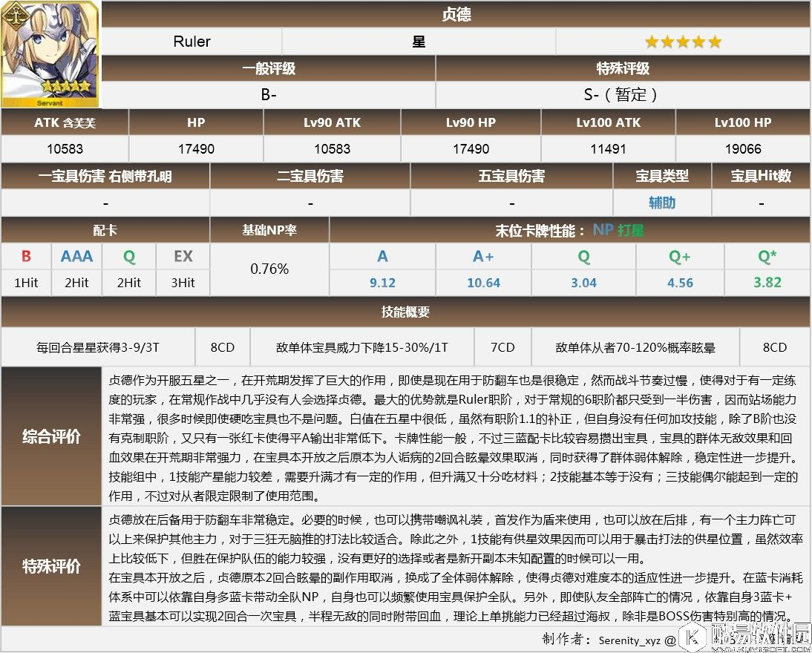Click the 贞德 name title bar
Image resolution: width=812 pixels, height=653 pixels.
click(x=454, y=14)
